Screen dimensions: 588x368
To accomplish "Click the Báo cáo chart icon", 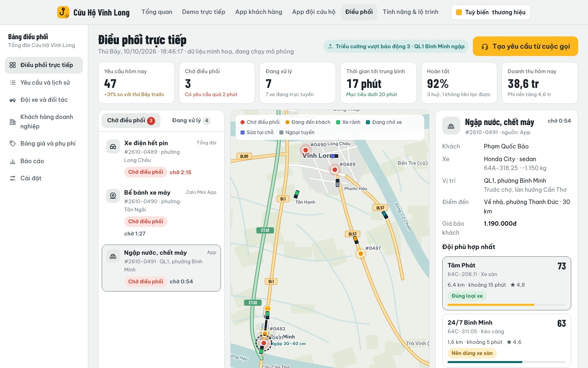I will point(13,161).
